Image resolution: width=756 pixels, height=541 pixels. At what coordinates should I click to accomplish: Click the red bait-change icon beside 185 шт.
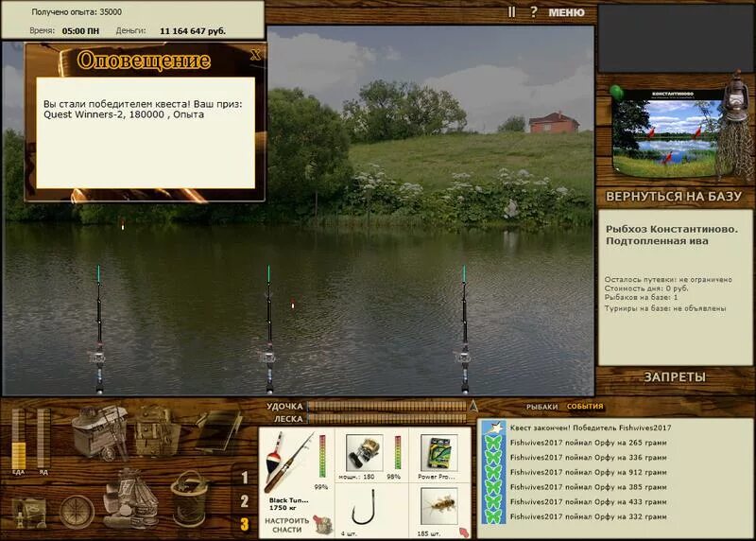click(x=463, y=532)
